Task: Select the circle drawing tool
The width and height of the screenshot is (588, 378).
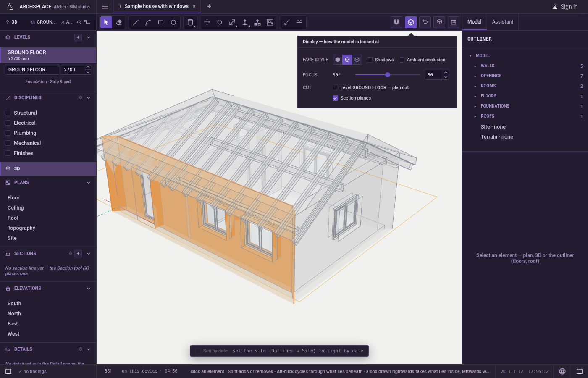Action: pyautogui.click(x=173, y=22)
